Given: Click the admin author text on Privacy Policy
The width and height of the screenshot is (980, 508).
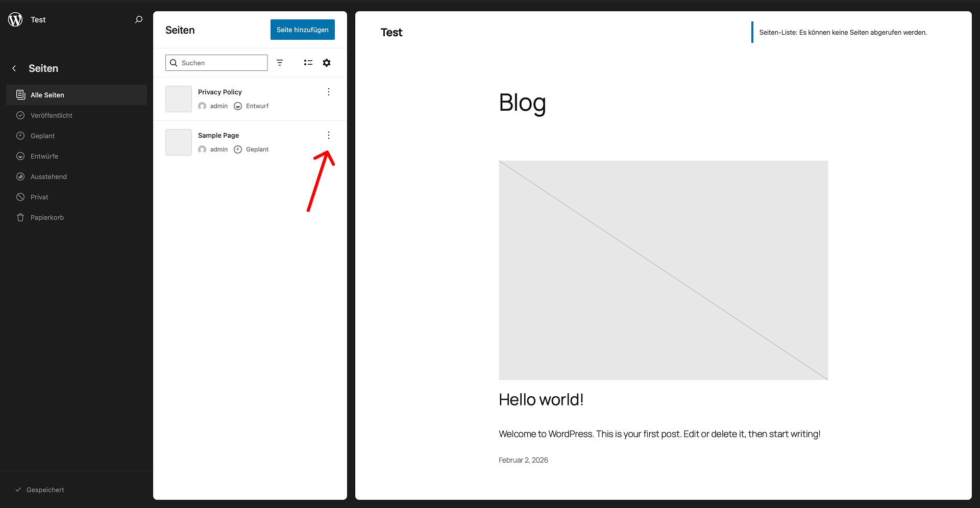Looking at the screenshot, I should (219, 106).
